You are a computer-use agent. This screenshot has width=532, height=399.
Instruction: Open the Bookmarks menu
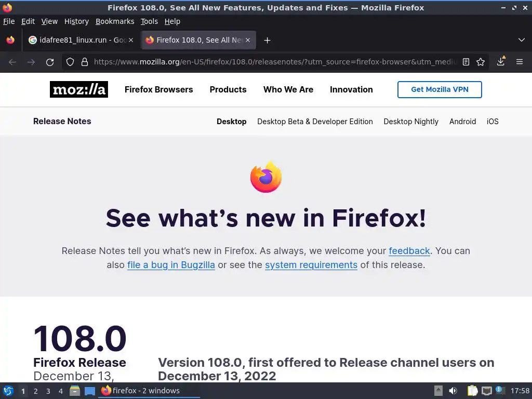click(115, 21)
